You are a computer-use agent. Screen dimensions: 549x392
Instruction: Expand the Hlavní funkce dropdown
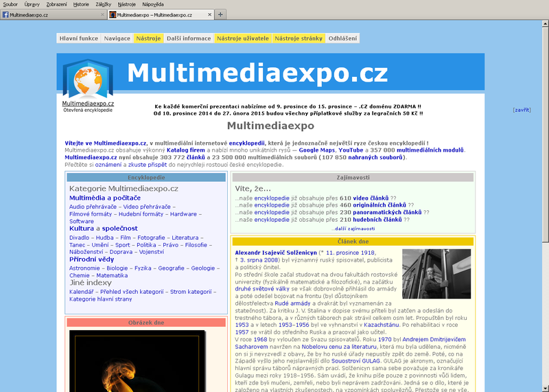tap(78, 38)
